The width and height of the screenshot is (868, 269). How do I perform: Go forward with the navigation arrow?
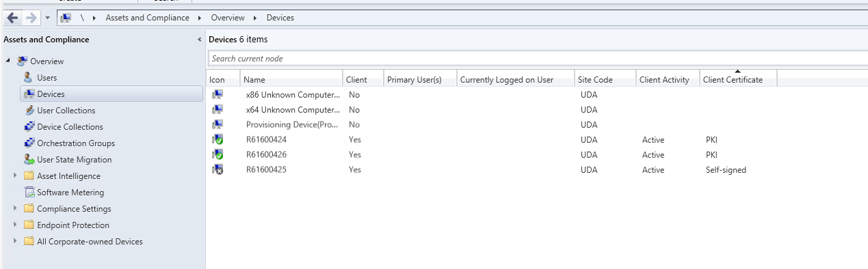31,18
